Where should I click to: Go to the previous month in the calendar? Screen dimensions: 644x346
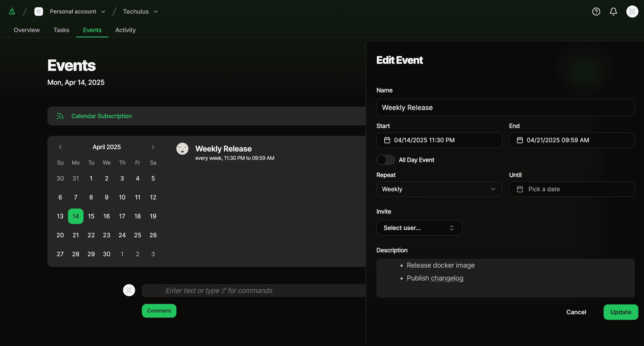[60, 147]
